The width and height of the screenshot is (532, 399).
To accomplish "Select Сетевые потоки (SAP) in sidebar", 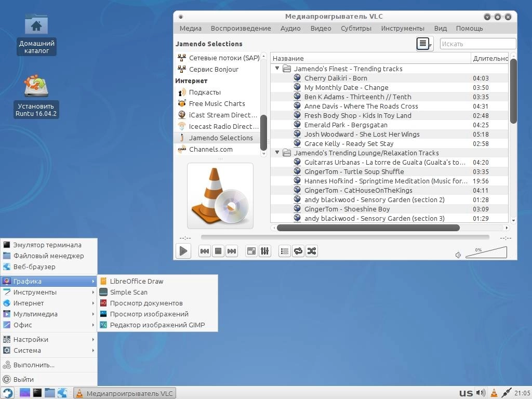I will point(218,58).
